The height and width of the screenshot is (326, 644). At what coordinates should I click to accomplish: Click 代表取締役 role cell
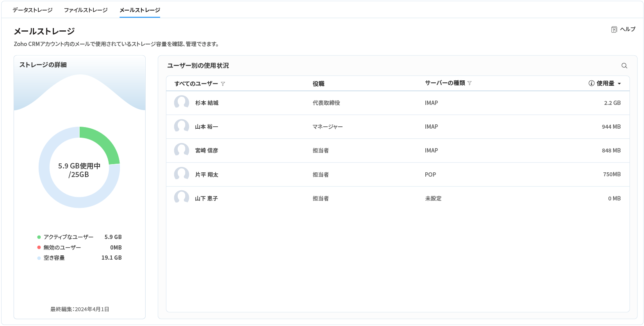pos(326,103)
